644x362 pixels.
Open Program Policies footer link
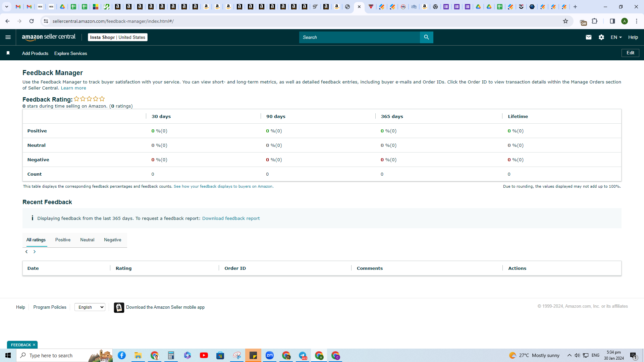tap(50, 307)
